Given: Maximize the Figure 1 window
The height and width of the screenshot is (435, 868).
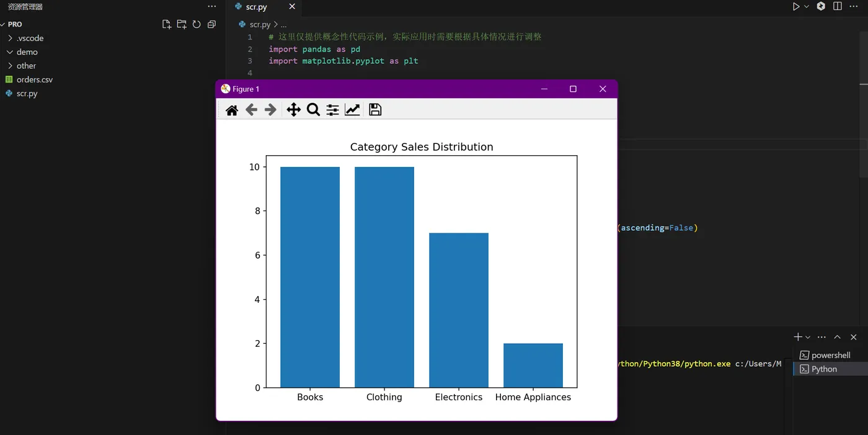Looking at the screenshot, I should pyautogui.click(x=573, y=89).
